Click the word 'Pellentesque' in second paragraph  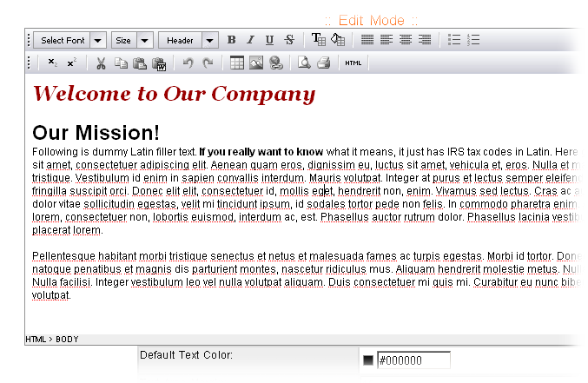(x=63, y=256)
